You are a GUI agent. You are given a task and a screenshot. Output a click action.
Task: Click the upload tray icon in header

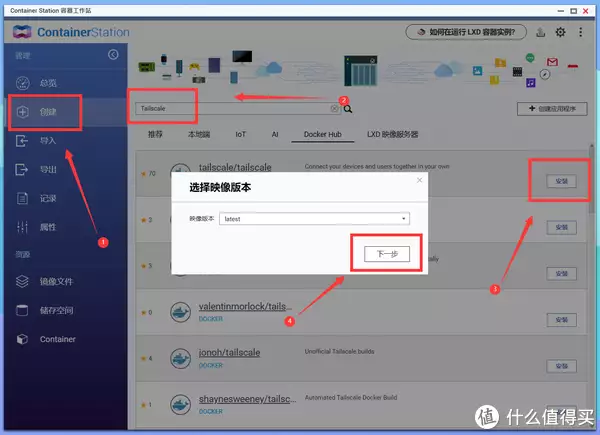540,32
